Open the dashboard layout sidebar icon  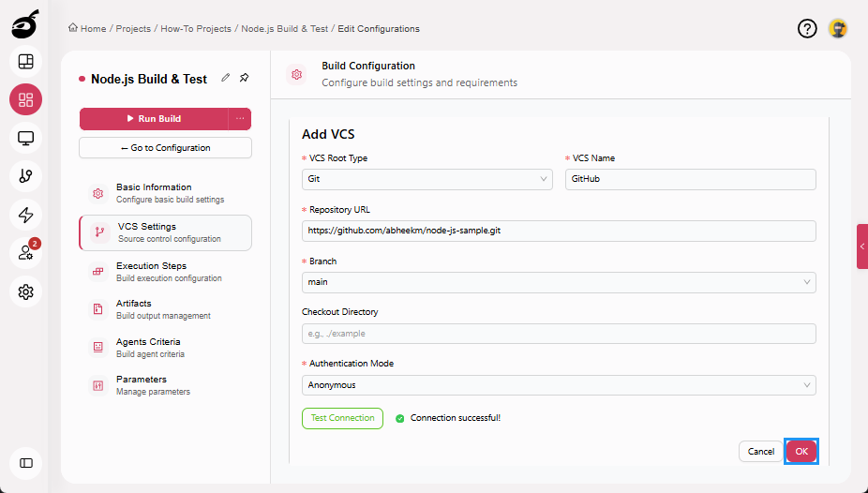25,62
